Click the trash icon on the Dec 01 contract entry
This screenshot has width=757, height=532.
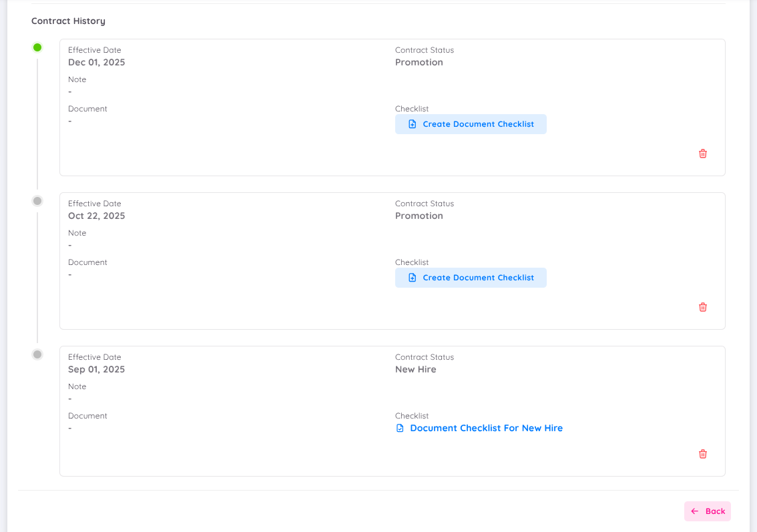point(702,153)
